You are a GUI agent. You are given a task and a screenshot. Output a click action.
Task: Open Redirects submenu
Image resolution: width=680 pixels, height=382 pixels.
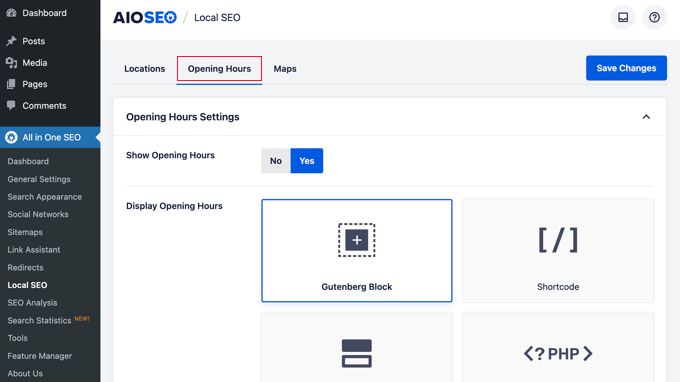[25, 268]
